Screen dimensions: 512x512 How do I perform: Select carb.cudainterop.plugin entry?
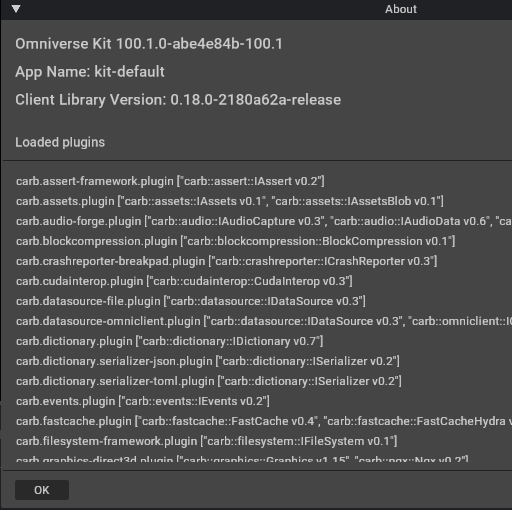click(184, 281)
